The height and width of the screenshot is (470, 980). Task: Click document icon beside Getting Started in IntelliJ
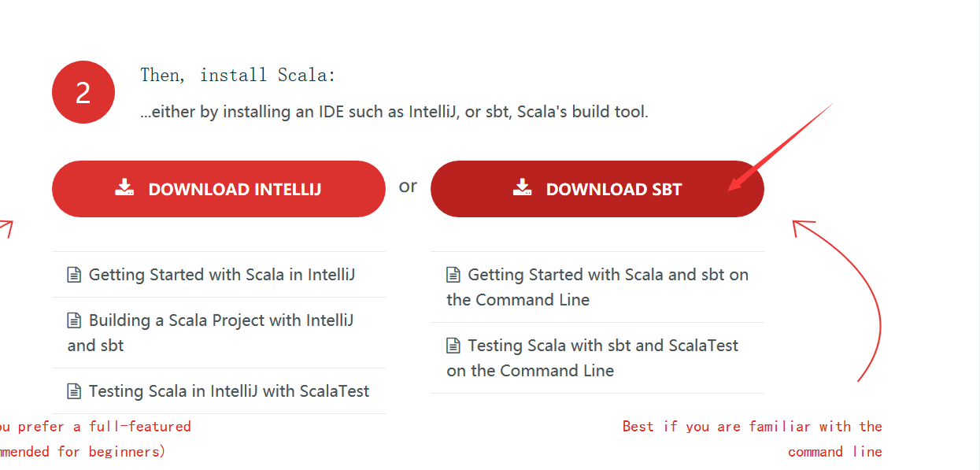click(74, 275)
